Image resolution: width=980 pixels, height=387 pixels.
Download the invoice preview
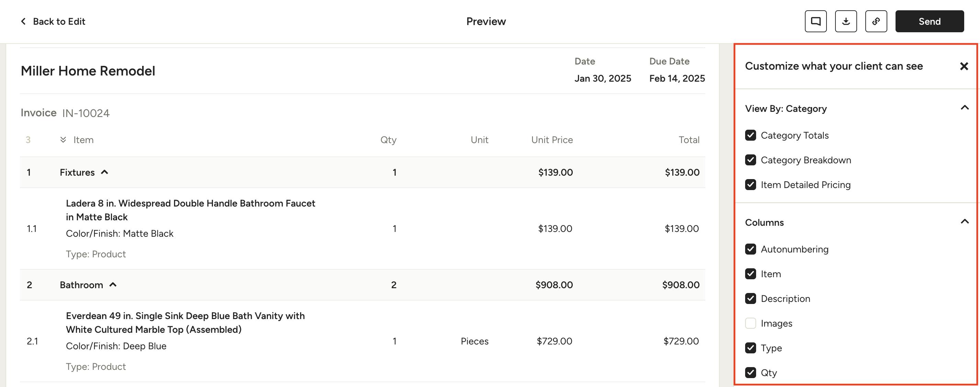tap(845, 21)
